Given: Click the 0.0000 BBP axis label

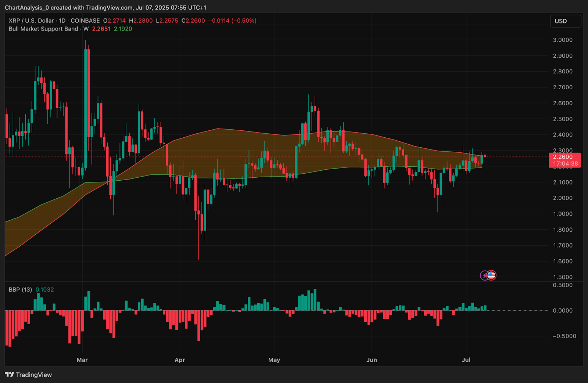Looking at the screenshot, I should (x=563, y=310).
